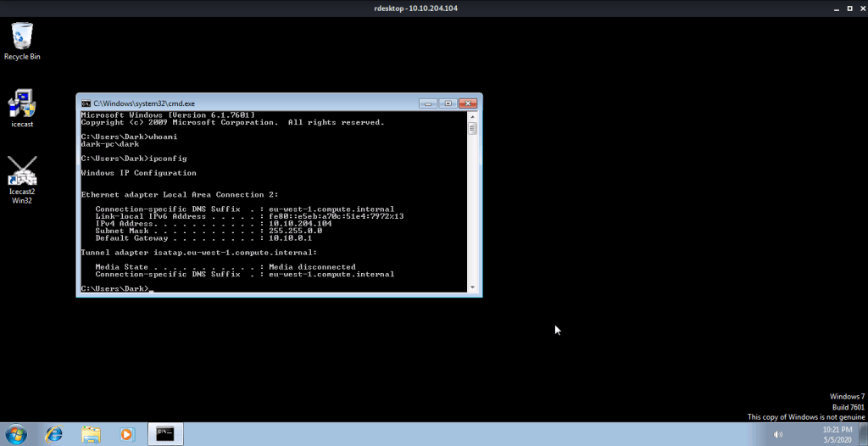Click the volume speaker tray icon
868x446 pixels.
coord(778,435)
